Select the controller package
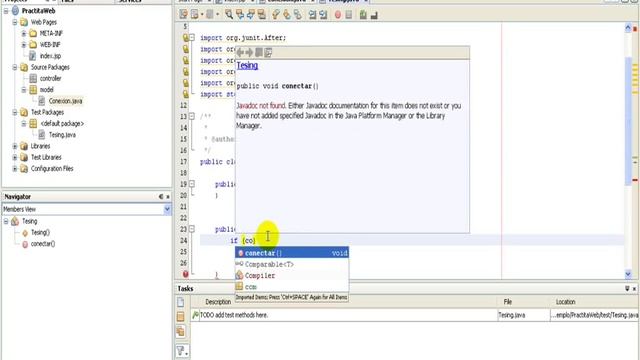640x360 pixels. pyautogui.click(x=51, y=78)
